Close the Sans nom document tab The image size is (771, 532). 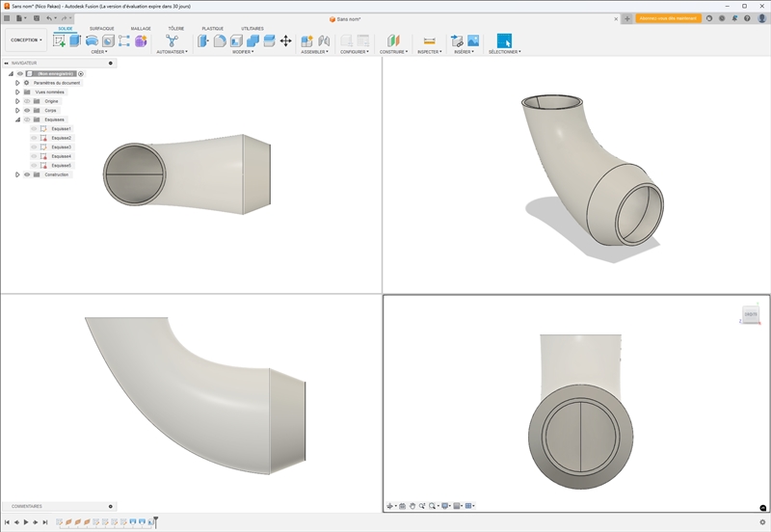tap(616, 19)
